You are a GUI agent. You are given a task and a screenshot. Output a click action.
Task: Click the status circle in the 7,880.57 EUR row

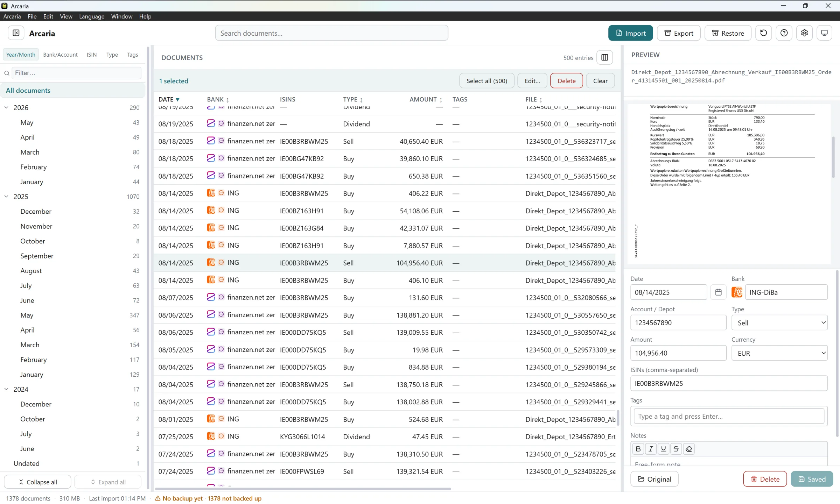pos(221,245)
